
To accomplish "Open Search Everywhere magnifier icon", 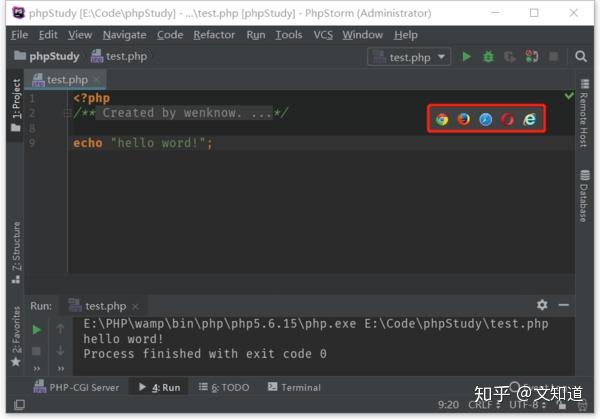I will coord(581,57).
